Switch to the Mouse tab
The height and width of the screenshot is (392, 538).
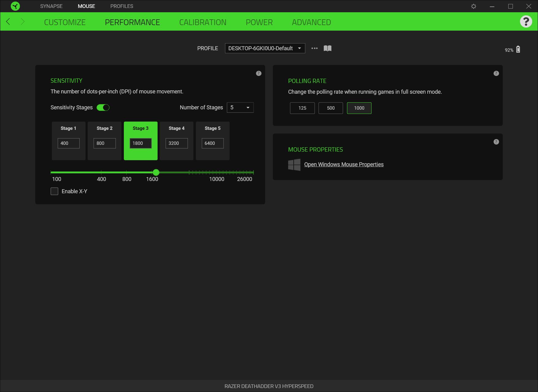coord(86,6)
